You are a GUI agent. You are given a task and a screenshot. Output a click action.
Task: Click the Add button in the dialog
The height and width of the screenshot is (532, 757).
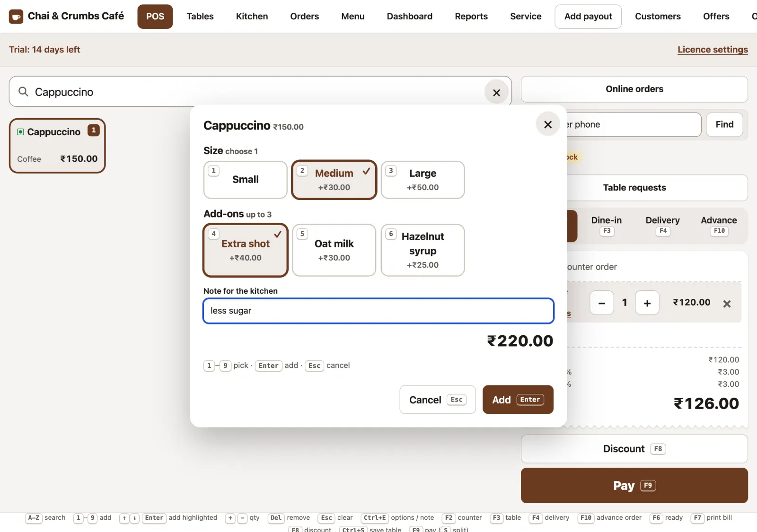pos(518,400)
